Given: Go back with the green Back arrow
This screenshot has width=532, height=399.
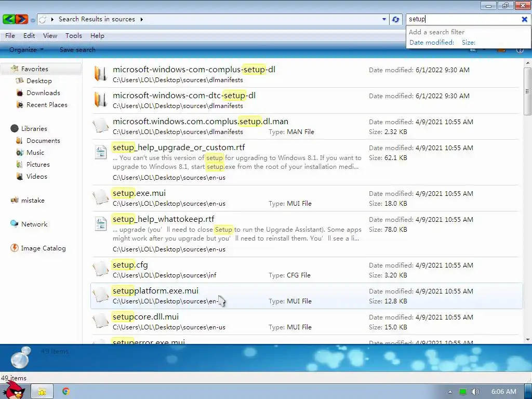Looking at the screenshot, I should pos(9,19).
